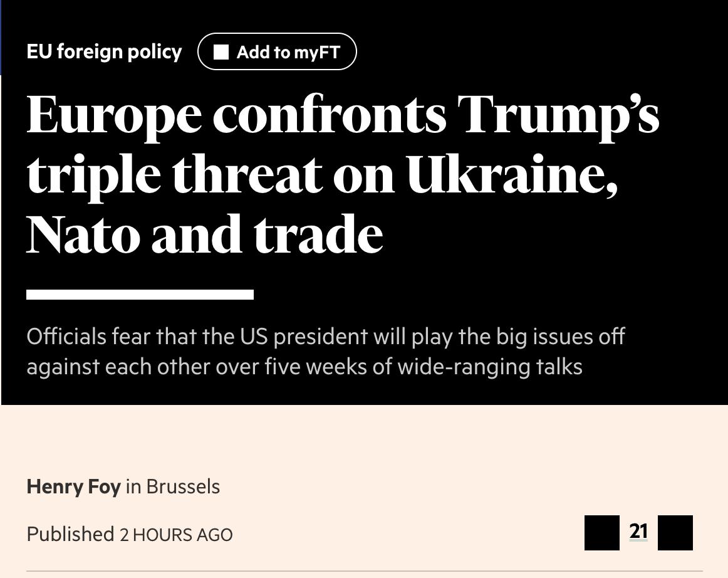The image size is (728, 578).
Task: Click the word 'Trump's' in the headline
Action: pyautogui.click(x=558, y=115)
